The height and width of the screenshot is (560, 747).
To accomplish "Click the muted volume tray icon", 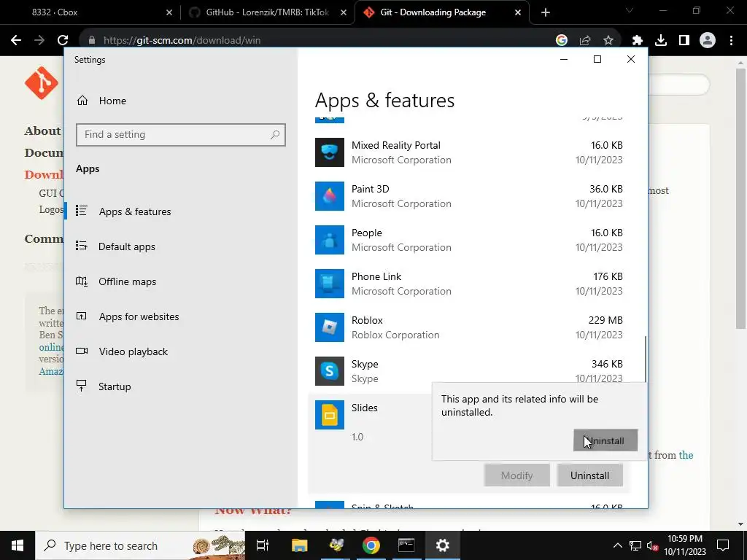I will click(x=652, y=545).
